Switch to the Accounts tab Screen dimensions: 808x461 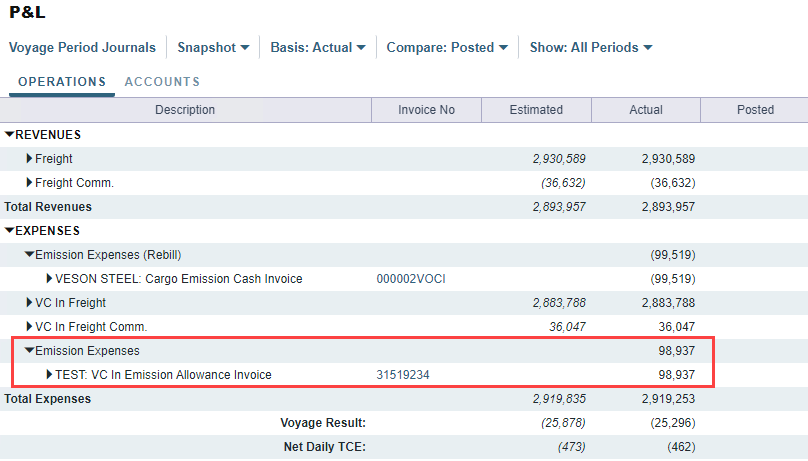162,82
